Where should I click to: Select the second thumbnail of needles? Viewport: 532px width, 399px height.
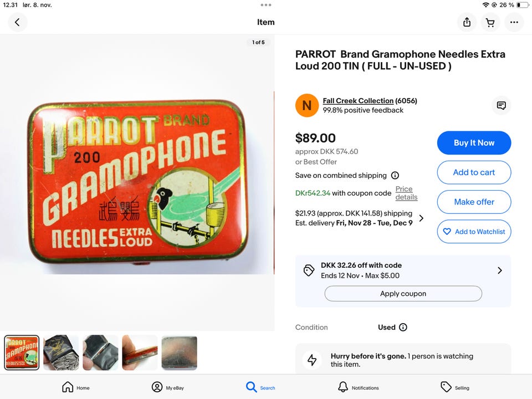pos(61,352)
